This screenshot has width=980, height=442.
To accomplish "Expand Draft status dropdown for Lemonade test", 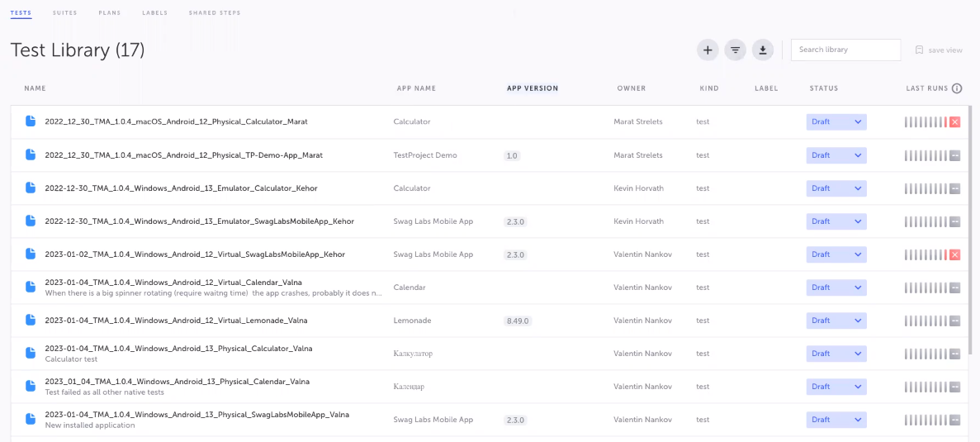I will 836,321.
